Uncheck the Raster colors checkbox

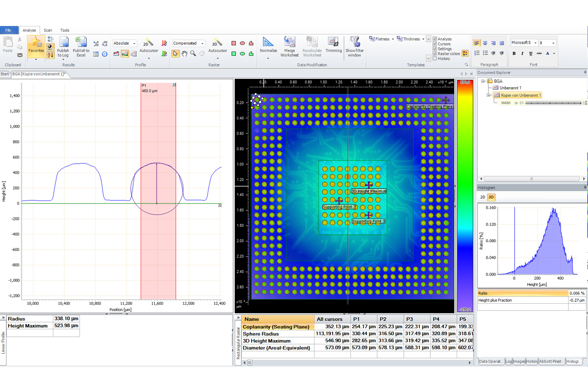pyautogui.click(x=435, y=54)
